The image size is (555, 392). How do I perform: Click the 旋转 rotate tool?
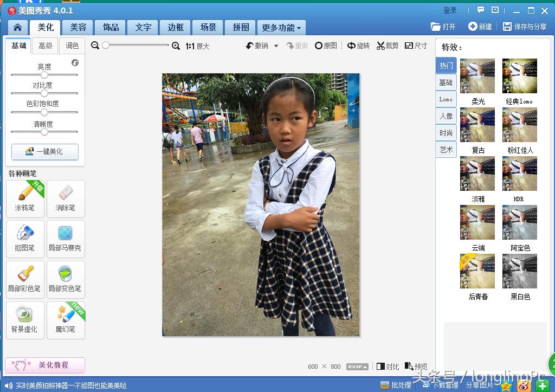tap(358, 46)
